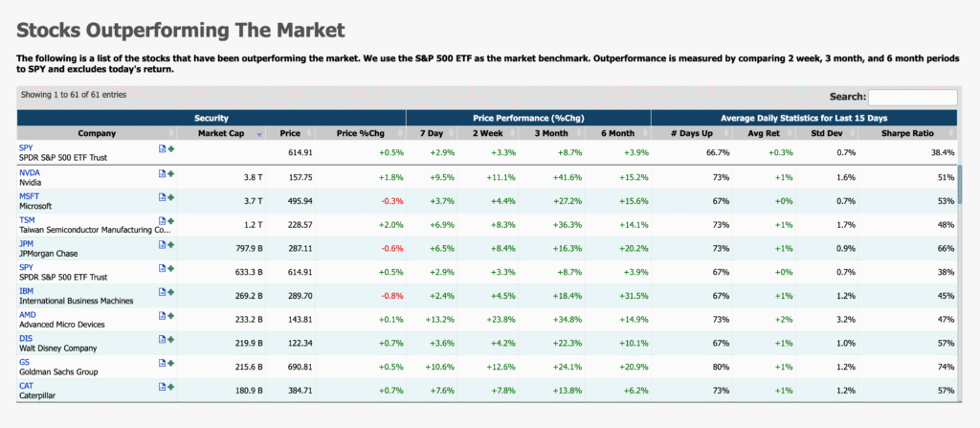Click 'Average Daily Statistics for Last 15 Days' header
Image resolution: width=980 pixels, height=428 pixels.
coord(804,118)
